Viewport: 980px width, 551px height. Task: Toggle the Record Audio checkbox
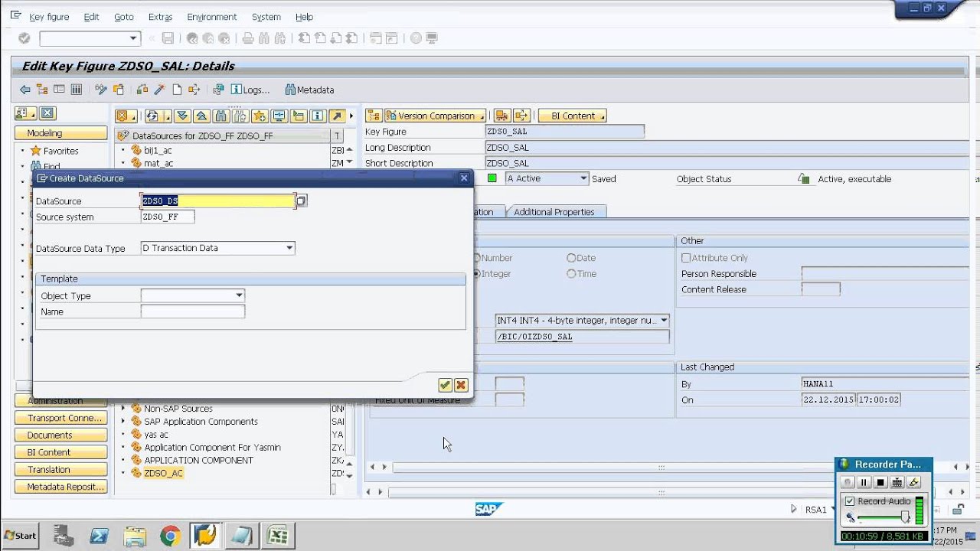pyautogui.click(x=850, y=501)
